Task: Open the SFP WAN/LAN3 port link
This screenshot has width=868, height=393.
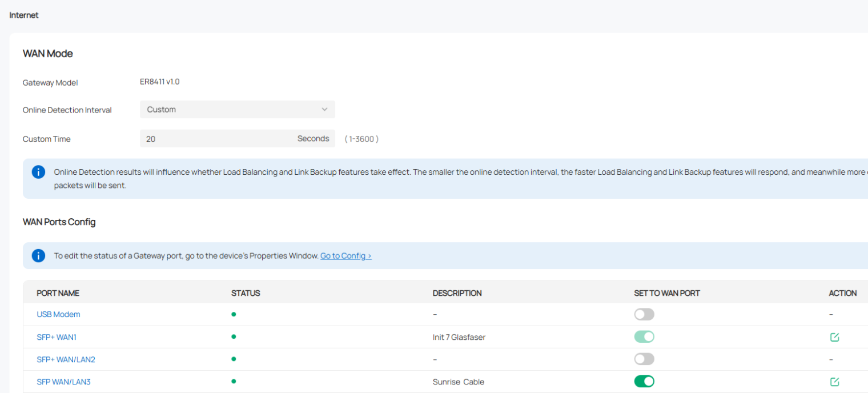Action: (x=63, y=382)
